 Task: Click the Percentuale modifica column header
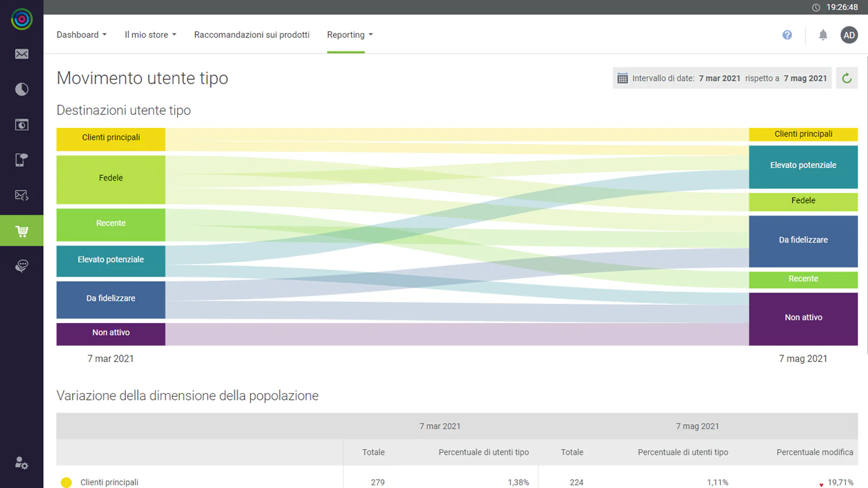pyautogui.click(x=815, y=452)
